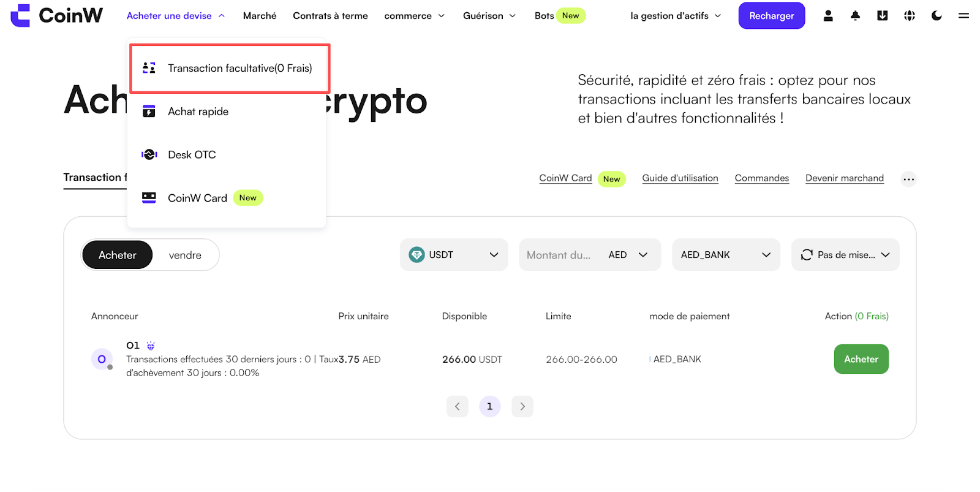Screen dimensions: 980x492
Task: Open the notifications bell icon
Action: pos(855,16)
